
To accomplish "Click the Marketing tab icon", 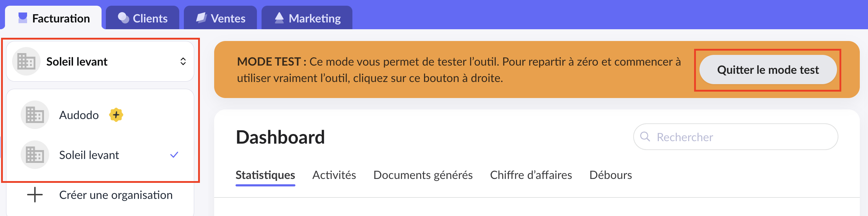I will [279, 17].
